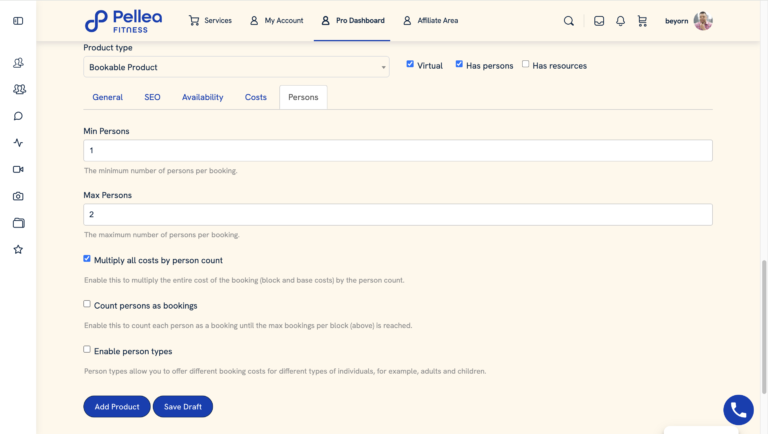Click the Save Draft button
This screenshot has width=768, height=434.
coord(183,407)
